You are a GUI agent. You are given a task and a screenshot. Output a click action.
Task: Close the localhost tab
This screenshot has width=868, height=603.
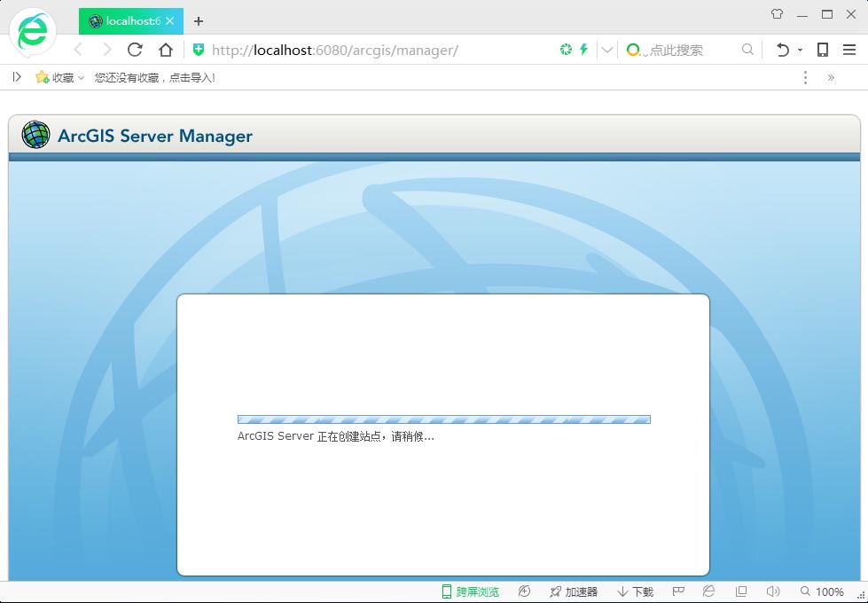(x=170, y=21)
